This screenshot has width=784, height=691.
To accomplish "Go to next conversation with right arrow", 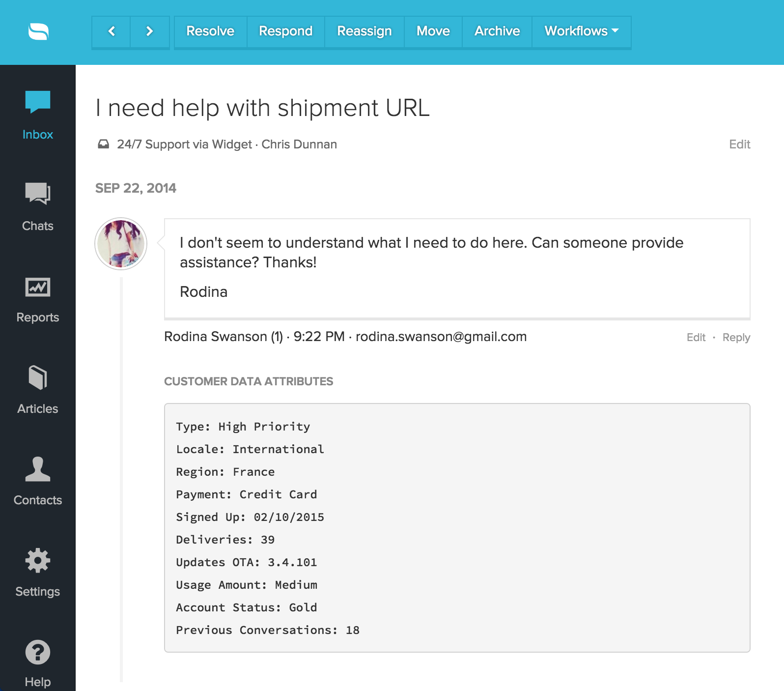I will tap(150, 31).
